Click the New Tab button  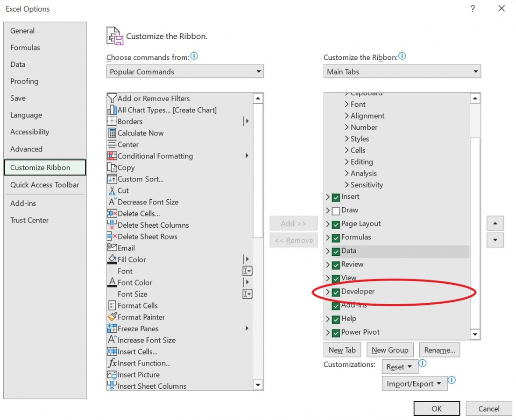click(x=342, y=350)
